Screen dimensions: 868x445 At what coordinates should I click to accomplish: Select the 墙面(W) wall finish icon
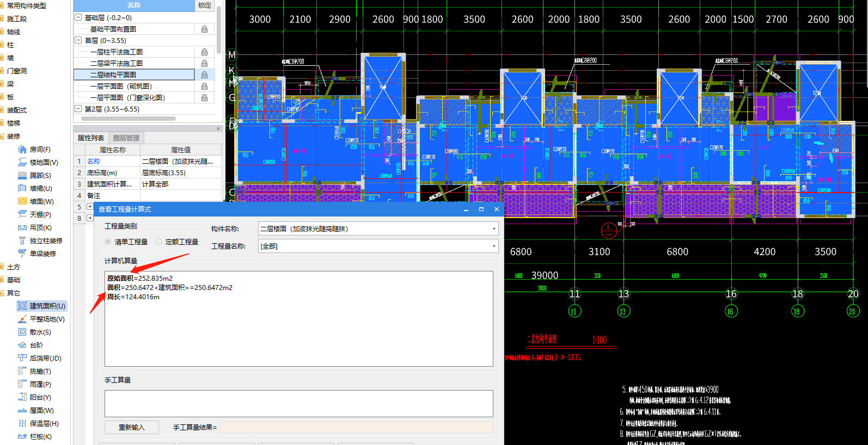coord(22,201)
